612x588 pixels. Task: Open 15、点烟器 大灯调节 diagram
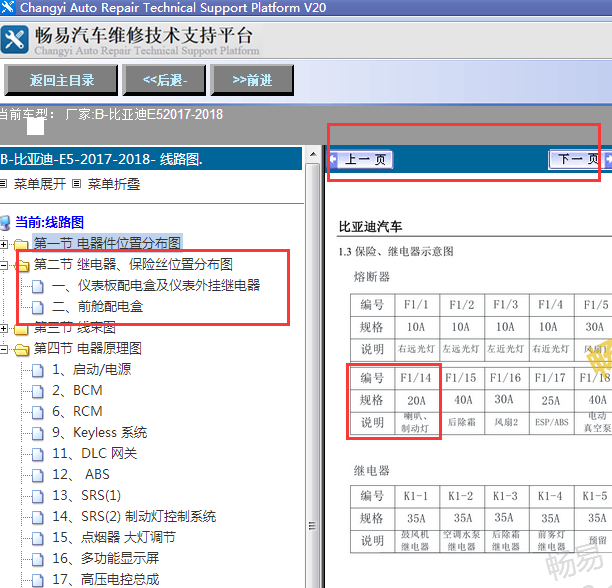(114, 538)
